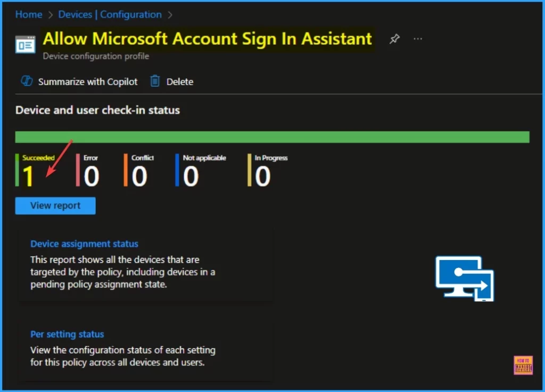Click the Delete text label in the toolbar

[x=180, y=81]
